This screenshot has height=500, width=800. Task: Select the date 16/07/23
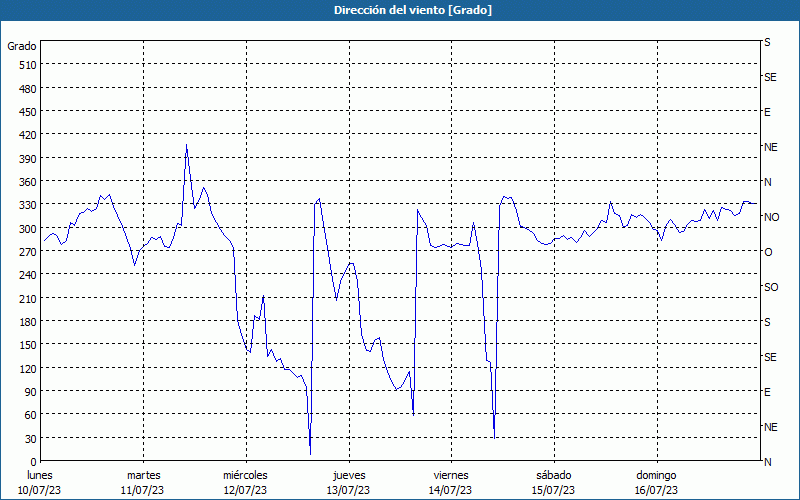click(656, 490)
